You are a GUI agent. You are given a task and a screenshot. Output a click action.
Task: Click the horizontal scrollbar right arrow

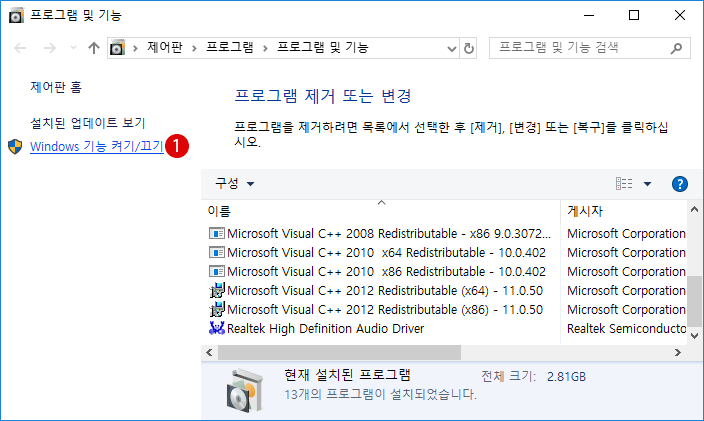678,352
